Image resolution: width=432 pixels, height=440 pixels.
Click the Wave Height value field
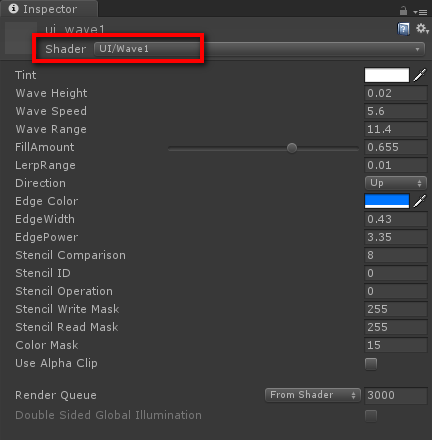pyautogui.click(x=396, y=93)
